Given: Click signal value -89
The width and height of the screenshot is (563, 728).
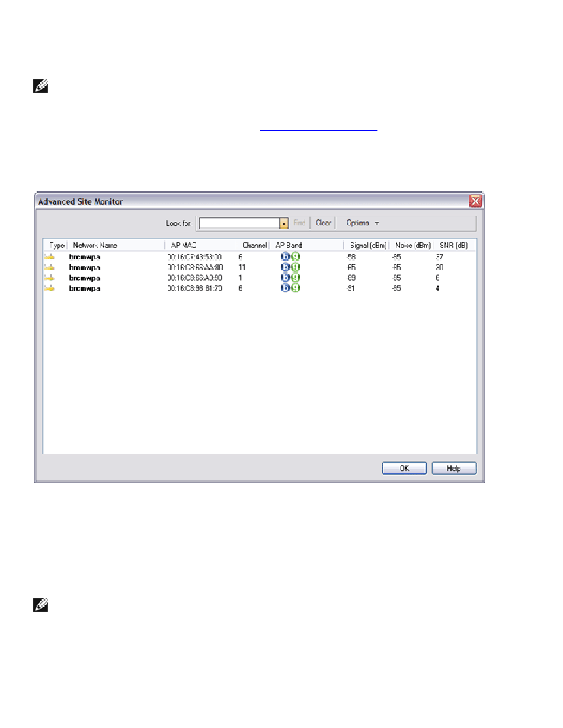Looking at the screenshot, I should pyautogui.click(x=350, y=278).
